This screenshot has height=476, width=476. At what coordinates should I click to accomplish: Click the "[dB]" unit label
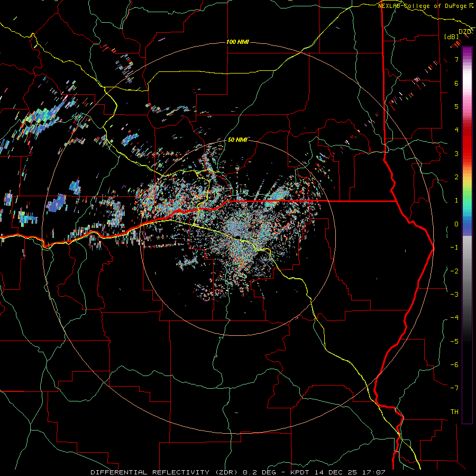click(x=452, y=36)
